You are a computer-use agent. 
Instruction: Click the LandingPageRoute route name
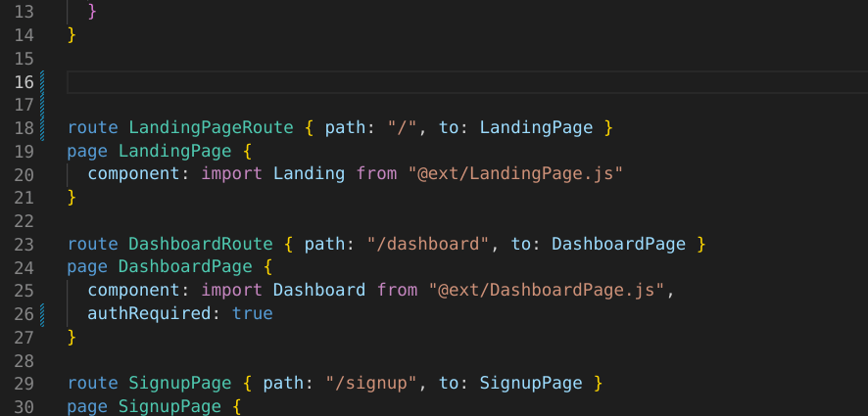pos(211,128)
